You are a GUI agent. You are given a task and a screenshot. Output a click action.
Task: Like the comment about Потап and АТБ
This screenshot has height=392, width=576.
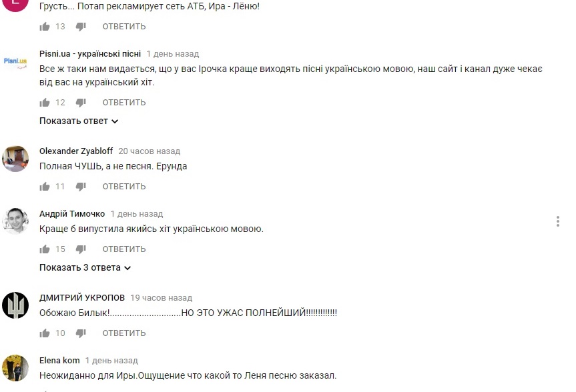click(x=45, y=27)
